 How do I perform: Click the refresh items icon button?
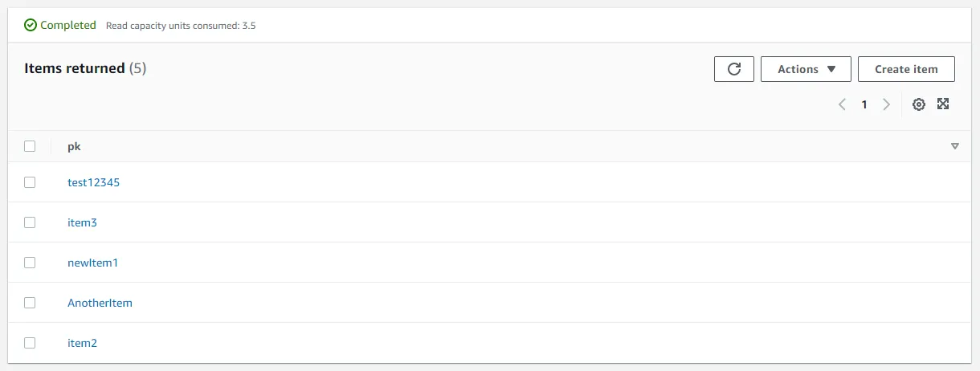[733, 69]
